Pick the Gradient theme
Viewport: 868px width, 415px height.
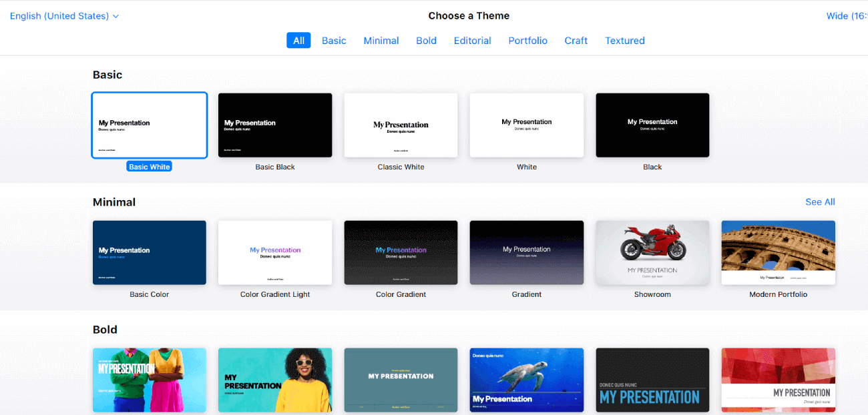526,252
